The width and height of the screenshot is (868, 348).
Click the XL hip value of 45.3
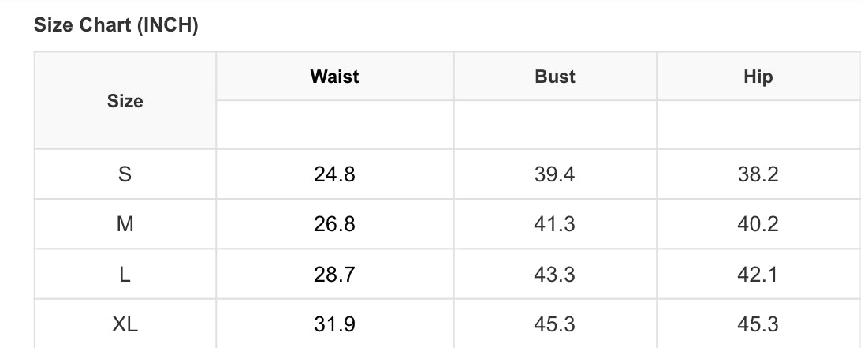click(x=758, y=324)
